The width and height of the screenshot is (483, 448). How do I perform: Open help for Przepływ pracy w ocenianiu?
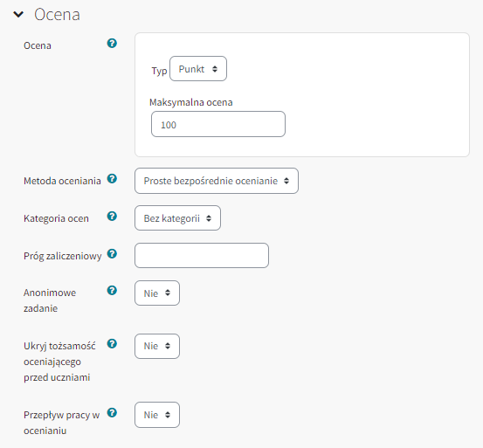112,412
